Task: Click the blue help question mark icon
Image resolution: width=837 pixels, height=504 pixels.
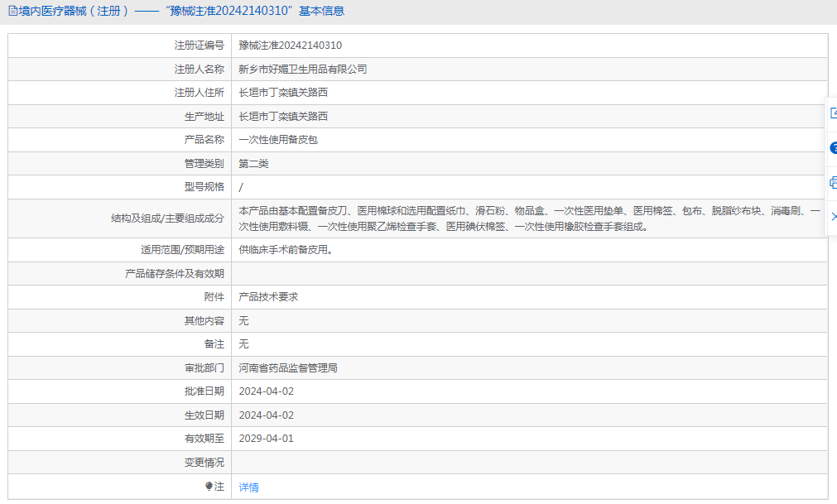Action: coord(833,148)
